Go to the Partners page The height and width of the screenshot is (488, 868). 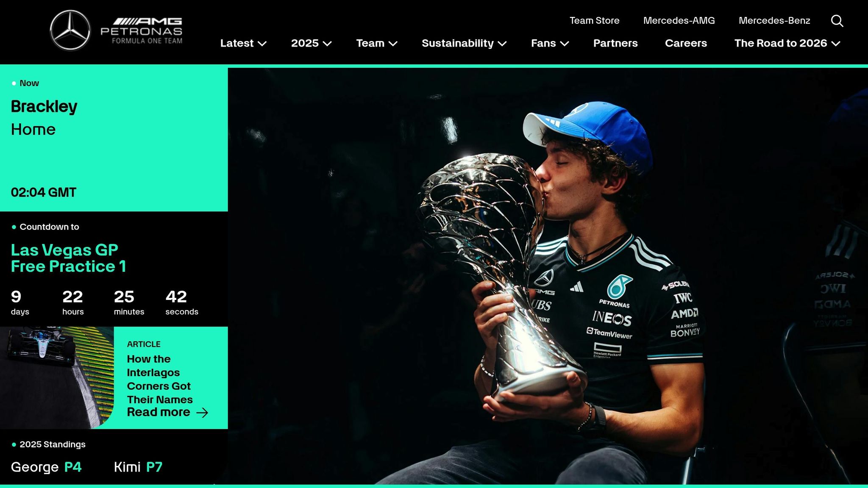[x=615, y=43]
